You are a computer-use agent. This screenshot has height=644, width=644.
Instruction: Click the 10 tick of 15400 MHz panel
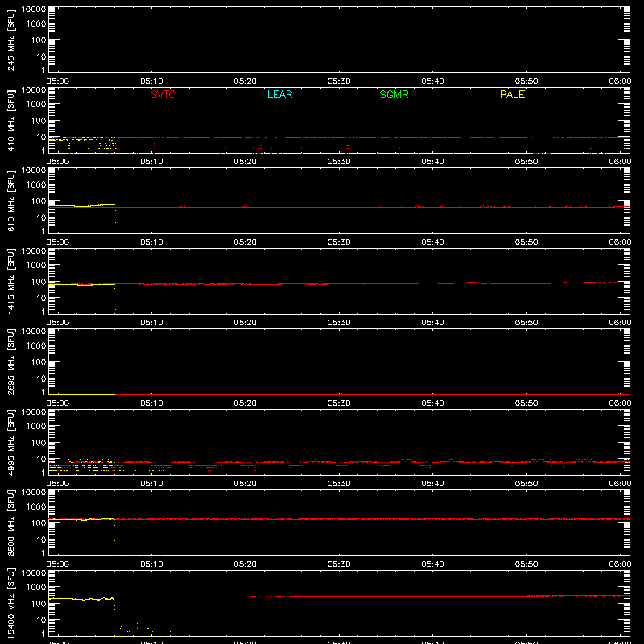click(x=41, y=620)
